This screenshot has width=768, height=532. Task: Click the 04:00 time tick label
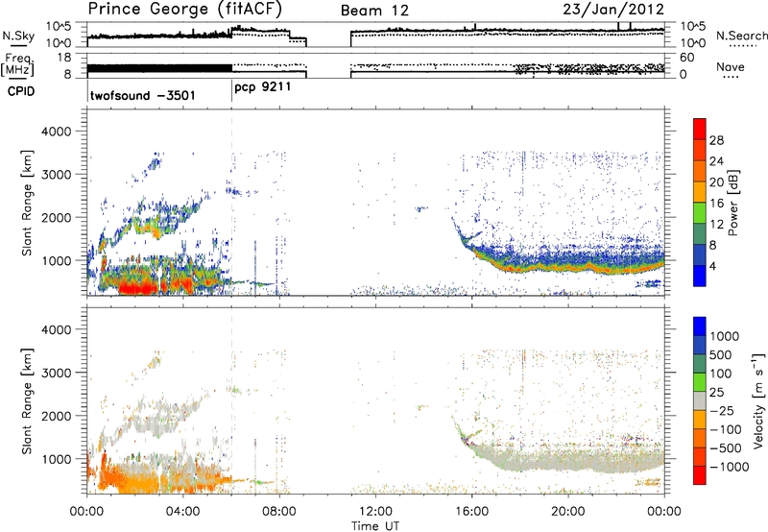[x=182, y=512]
